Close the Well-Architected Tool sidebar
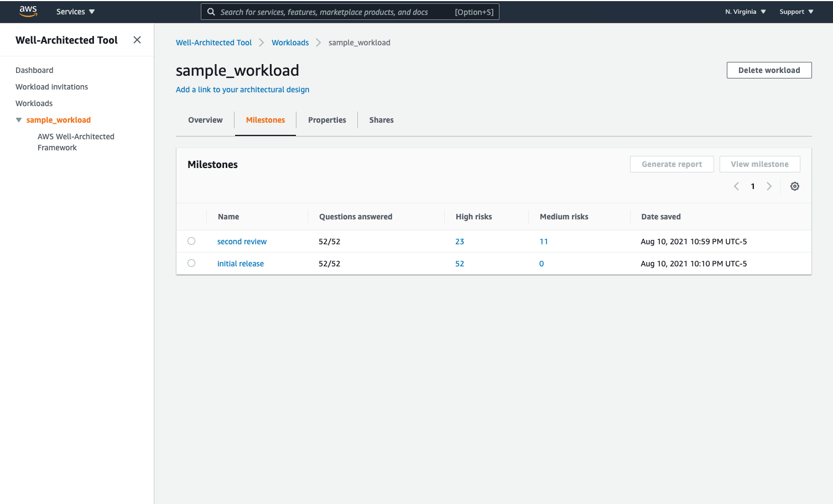Viewport: 833px width, 504px height. coord(137,40)
